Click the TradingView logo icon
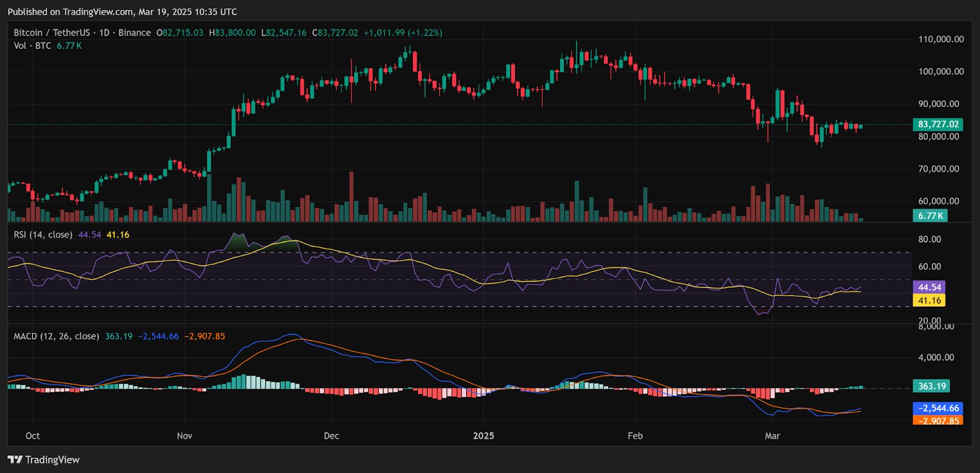The image size is (980, 473). (x=15, y=460)
